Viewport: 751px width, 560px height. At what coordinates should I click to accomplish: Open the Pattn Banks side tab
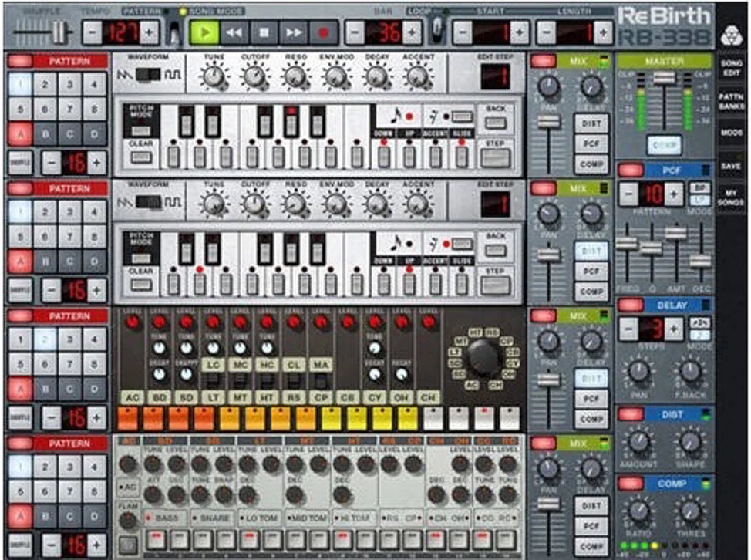click(731, 101)
